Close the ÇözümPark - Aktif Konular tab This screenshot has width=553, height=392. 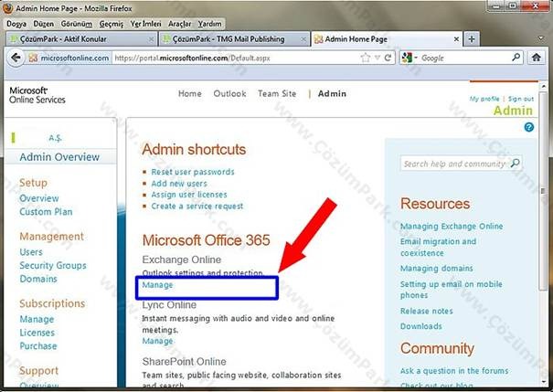coord(151,39)
